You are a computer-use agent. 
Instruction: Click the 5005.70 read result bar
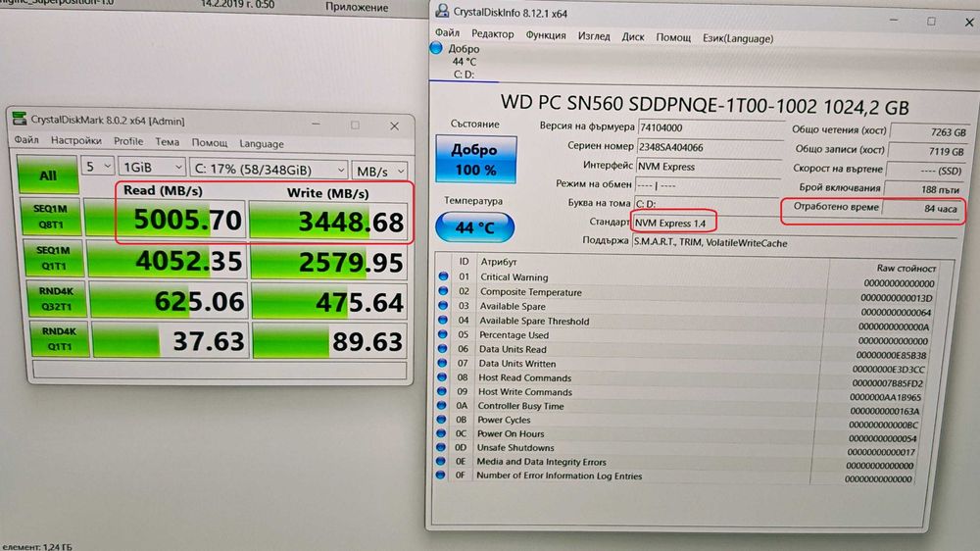tap(165, 219)
